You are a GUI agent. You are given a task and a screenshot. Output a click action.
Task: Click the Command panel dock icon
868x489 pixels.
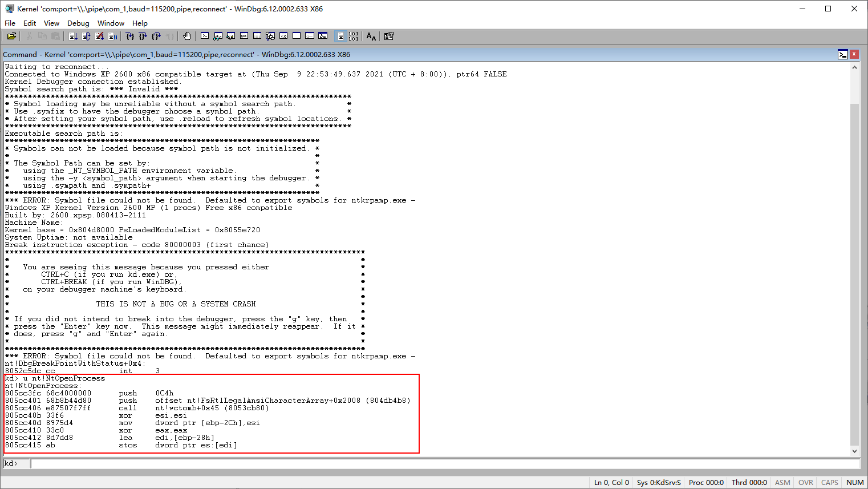point(844,54)
